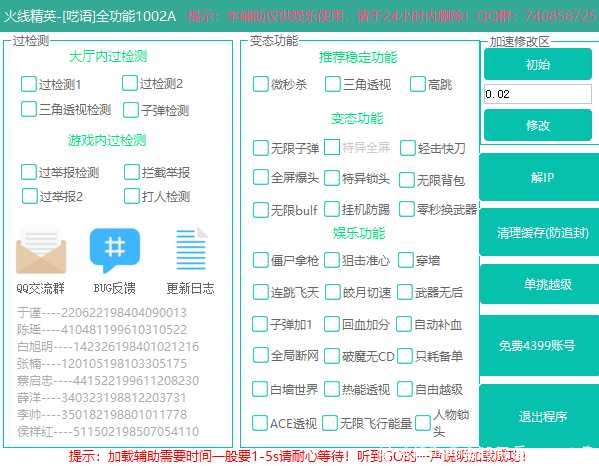Check the 只耗备单 option
The image size is (599, 466).
click(x=405, y=356)
